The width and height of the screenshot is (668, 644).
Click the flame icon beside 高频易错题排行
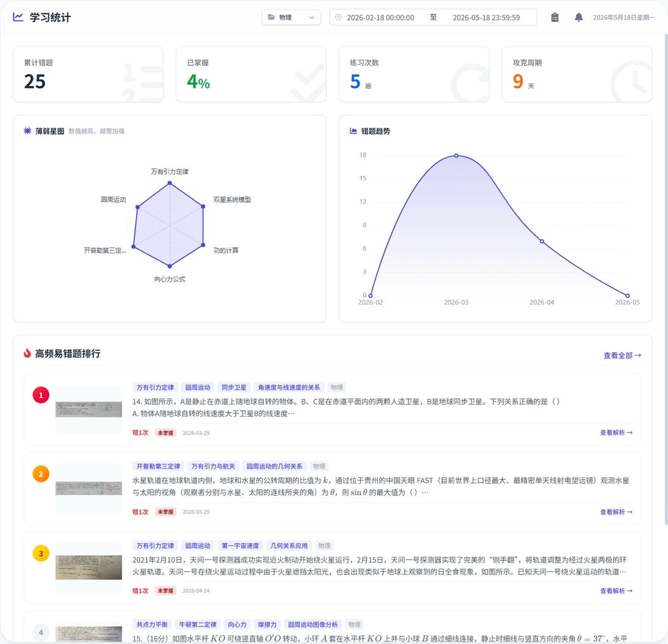(x=27, y=353)
